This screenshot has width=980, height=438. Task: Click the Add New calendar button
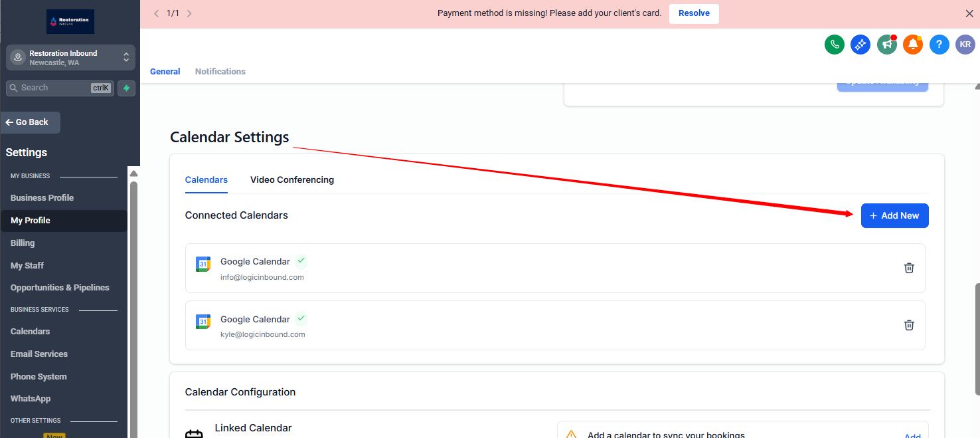click(894, 215)
